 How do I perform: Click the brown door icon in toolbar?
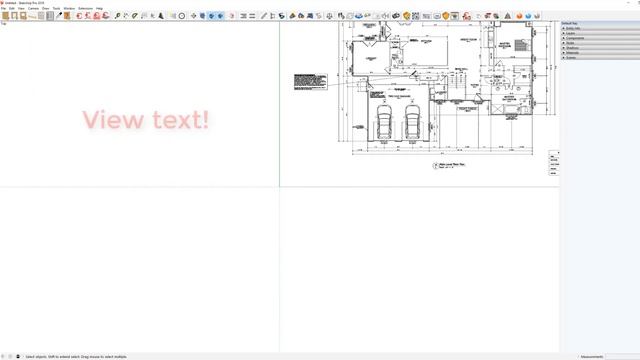(67, 16)
